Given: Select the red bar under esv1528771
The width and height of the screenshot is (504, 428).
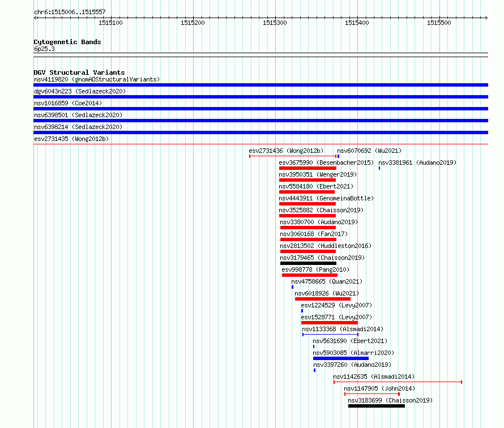Looking at the screenshot, I should tap(330, 323).
